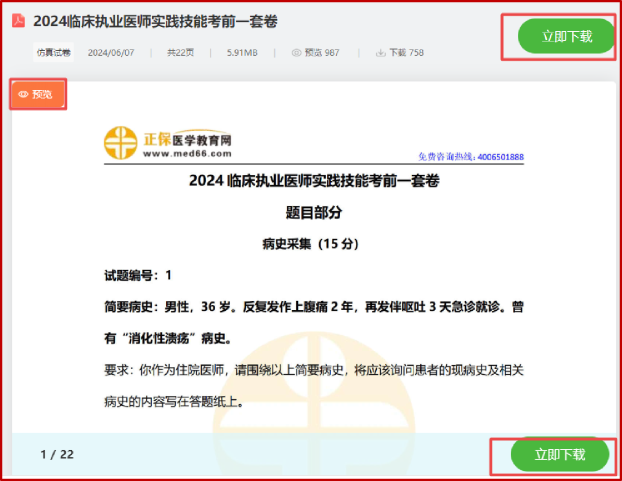The width and height of the screenshot is (622, 481).
Task: Open the 免费咨询热线 4006501888 link
Action: pos(470,157)
